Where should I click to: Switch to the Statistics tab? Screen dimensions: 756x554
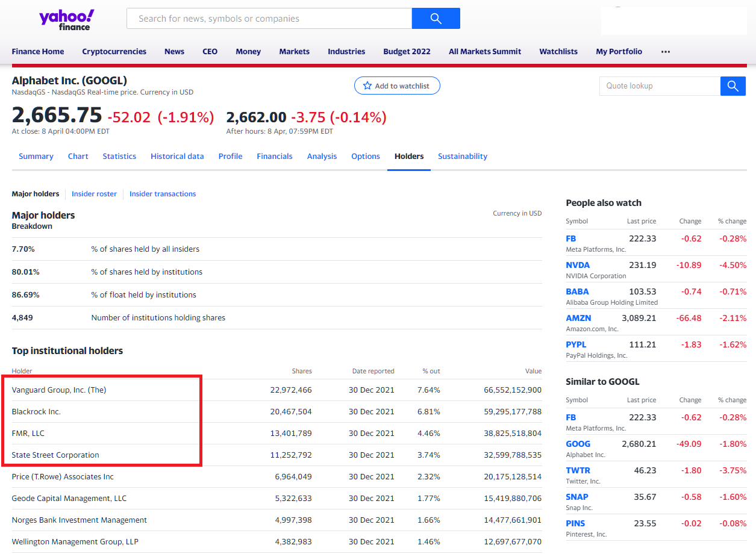[x=119, y=157]
